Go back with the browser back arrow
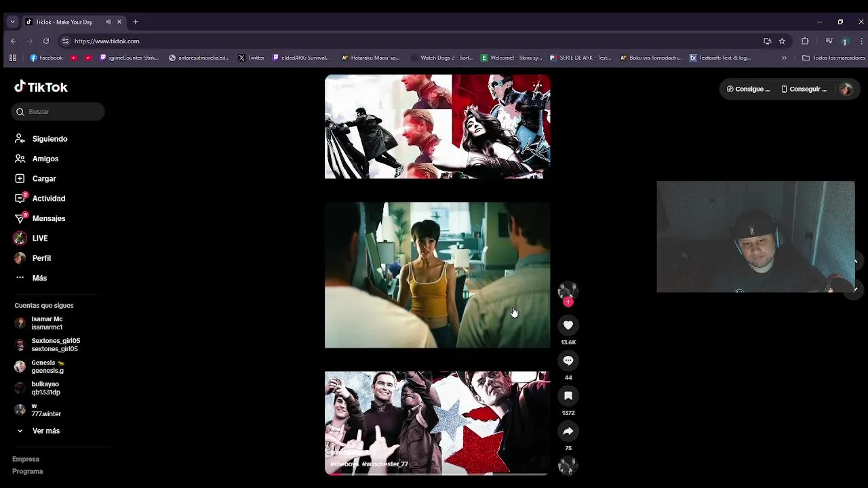868x488 pixels. pos(13,41)
